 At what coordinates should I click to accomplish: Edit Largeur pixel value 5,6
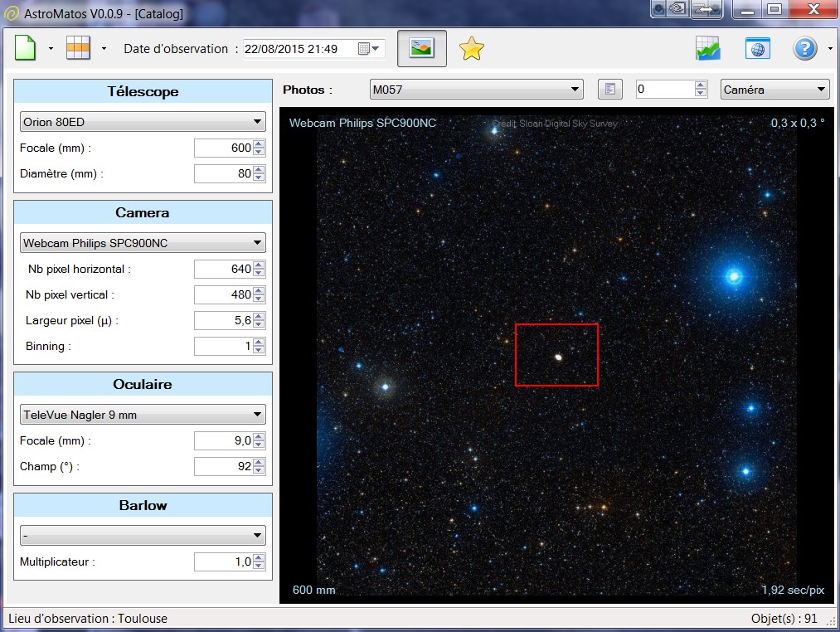click(x=223, y=320)
